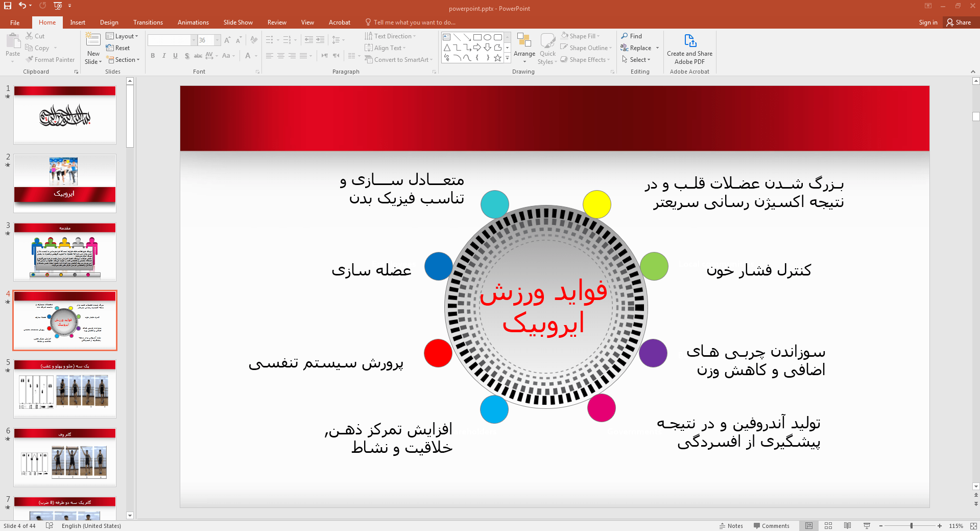Click the zoom in plus button
Viewport: 980px width, 531px height.
pyautogui.click(x=940, y=526)
